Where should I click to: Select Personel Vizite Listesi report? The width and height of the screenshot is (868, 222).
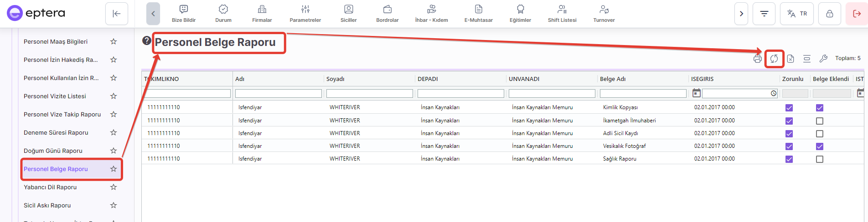coord(55,96)
